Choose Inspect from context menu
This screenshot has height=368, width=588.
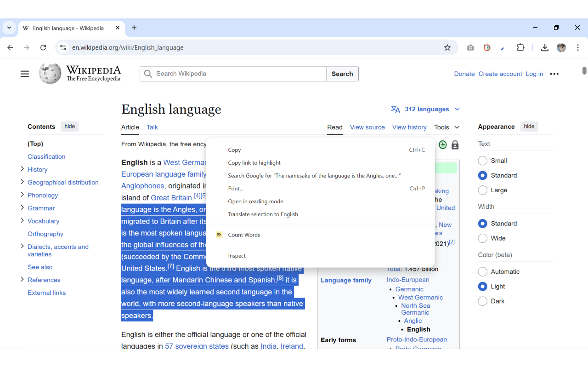point(321,256)
